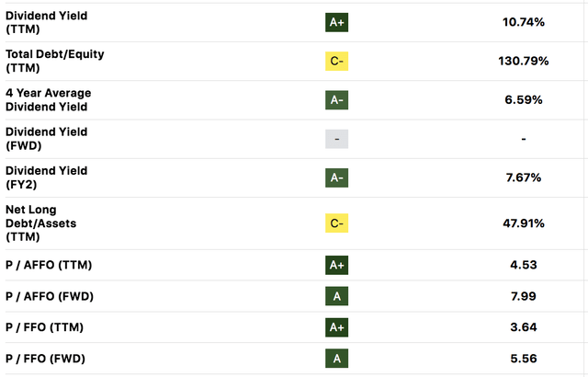Click the gray dash badge for Dividend Yield (FWD)
Screen dimensions: 588x377
tap(339, 139)
